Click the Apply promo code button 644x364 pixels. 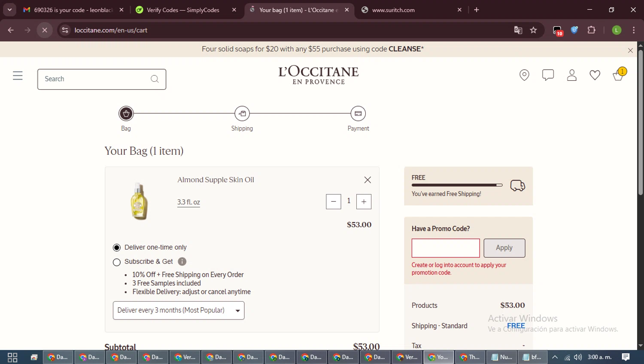pyautogui.click(x=504, y=248)
